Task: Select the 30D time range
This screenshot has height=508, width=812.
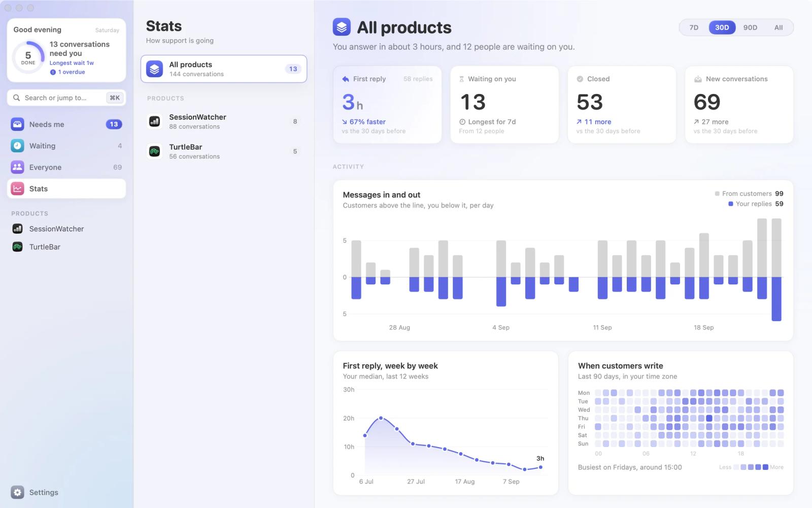Action: (722, 27)
